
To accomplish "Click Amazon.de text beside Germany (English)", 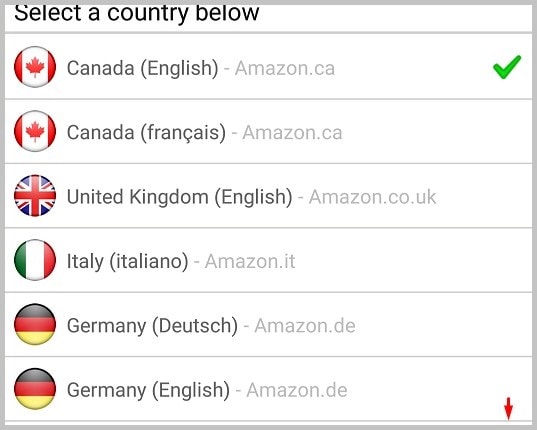I will point(297,390).
